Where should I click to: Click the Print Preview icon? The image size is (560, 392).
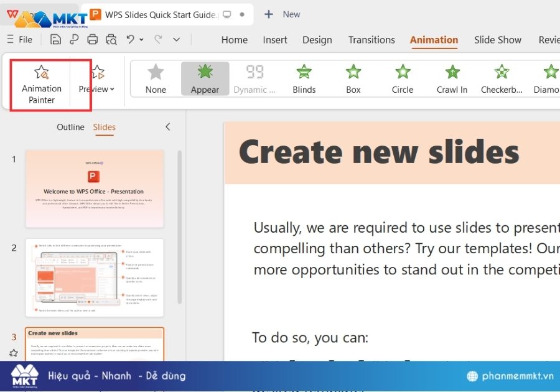[x=111, y=39]
